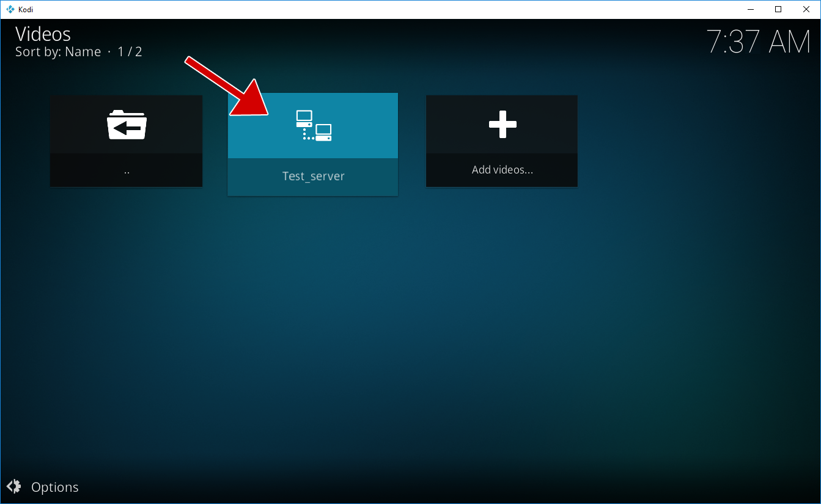
Task: Click the '1 / 2' item counter
Action: [130, 52]
